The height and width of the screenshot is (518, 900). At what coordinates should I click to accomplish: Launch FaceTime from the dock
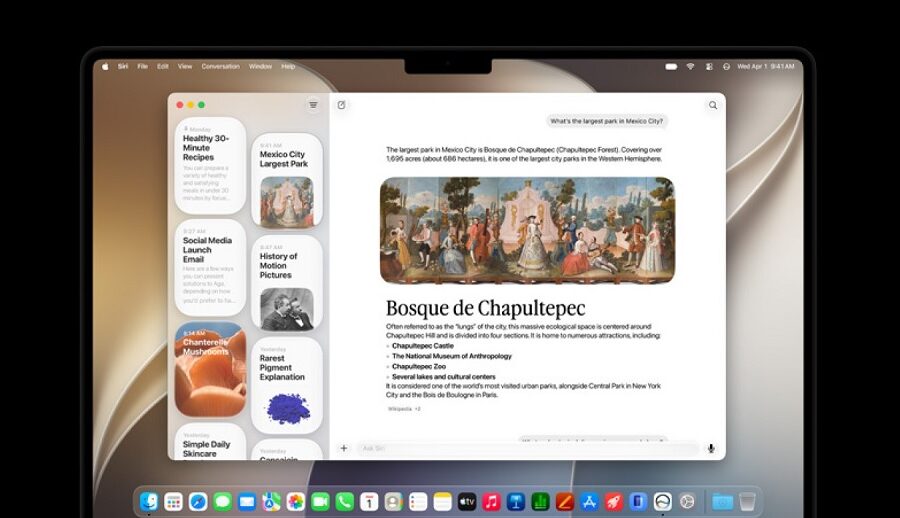coord(320,502)
